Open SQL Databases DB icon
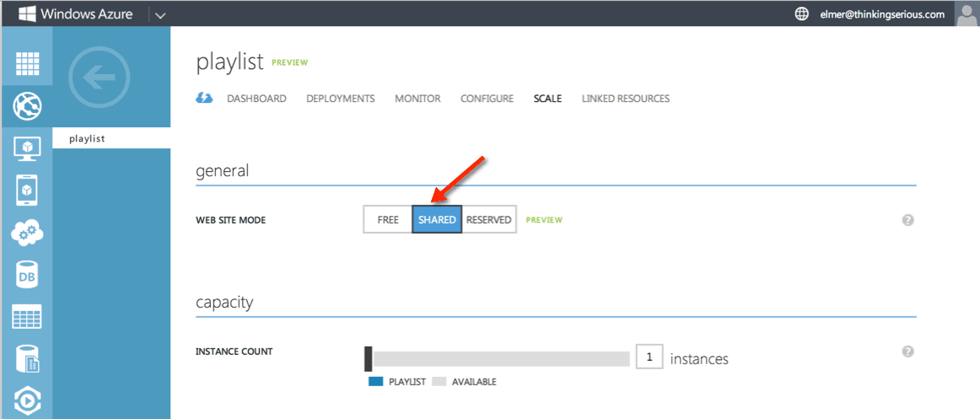 click(x=28, y=275)
